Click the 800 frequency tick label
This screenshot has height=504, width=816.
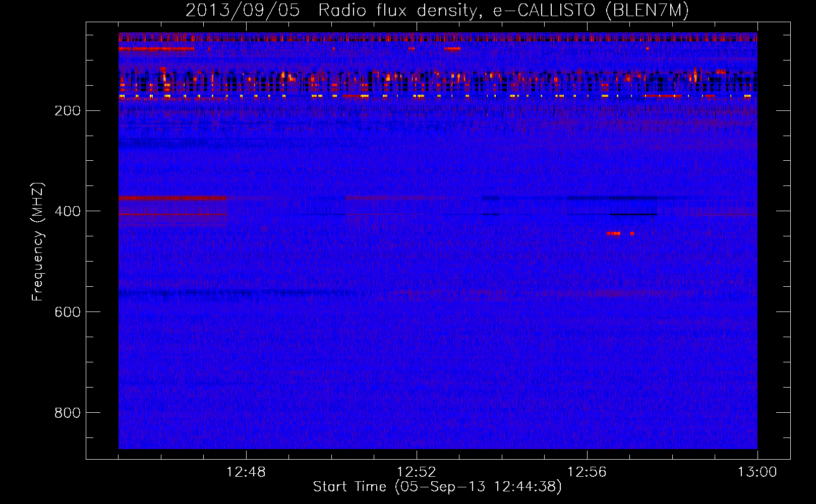(68, 413)
